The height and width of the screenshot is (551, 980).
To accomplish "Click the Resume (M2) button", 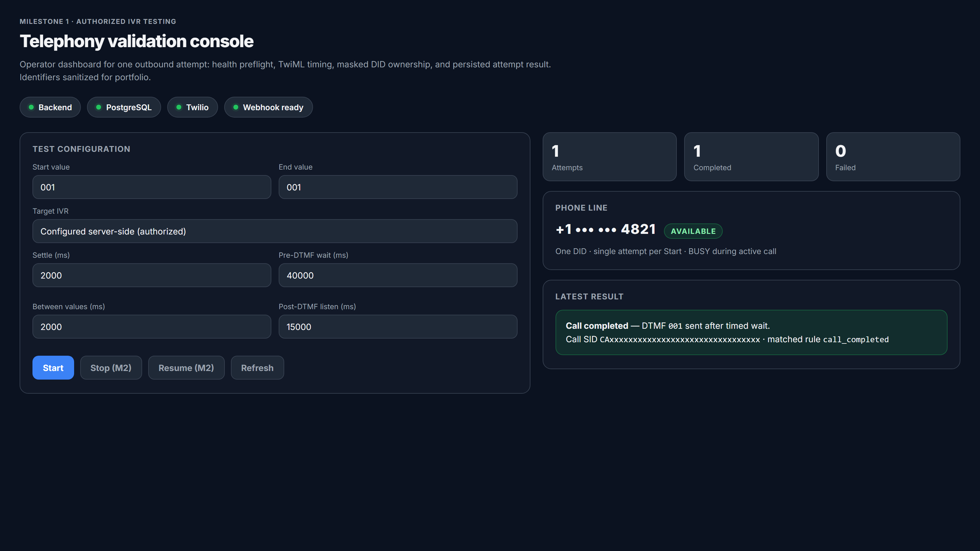I will 186,367.
